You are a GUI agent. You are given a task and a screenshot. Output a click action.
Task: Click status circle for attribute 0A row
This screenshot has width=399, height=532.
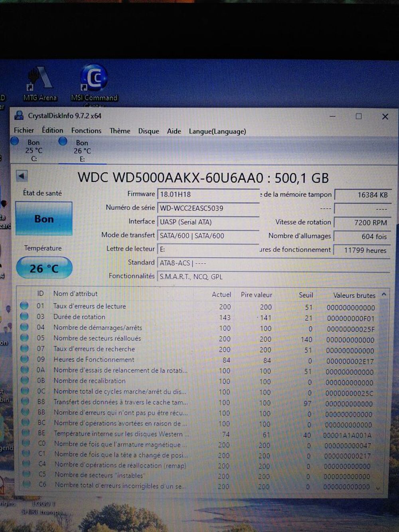pyautogui.click(x=25, y=370)
